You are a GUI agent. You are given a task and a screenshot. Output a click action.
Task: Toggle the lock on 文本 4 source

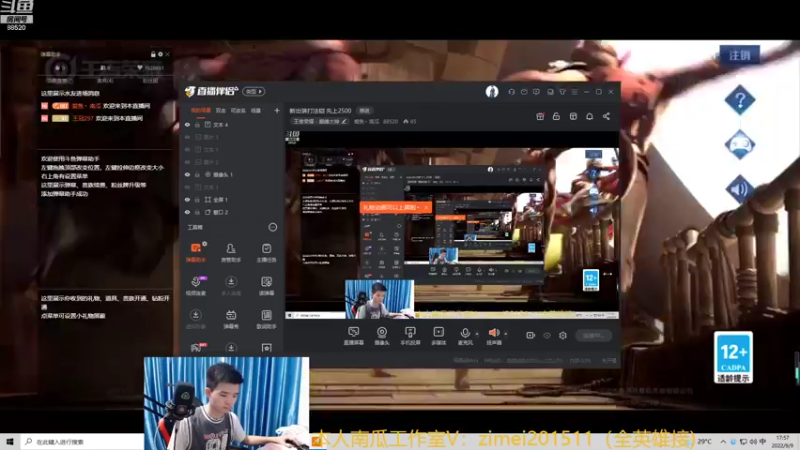pyautogui.click(x=197, y=124)
